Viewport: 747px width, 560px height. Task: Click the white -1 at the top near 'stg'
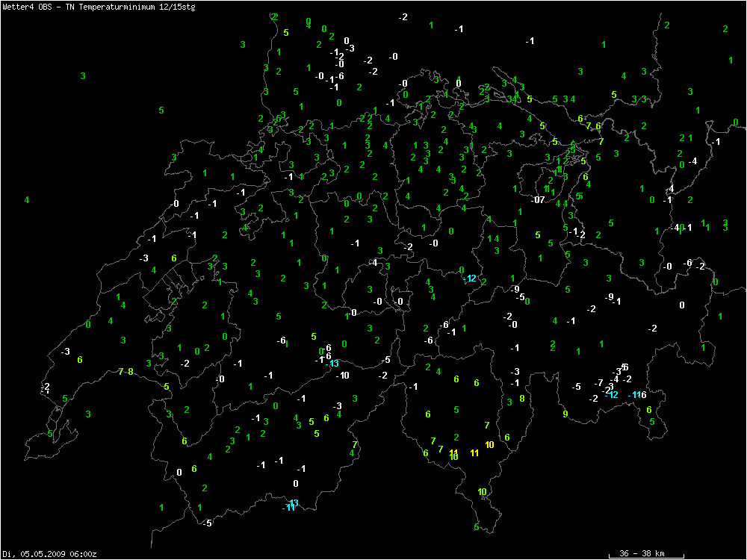pos(459,28)
